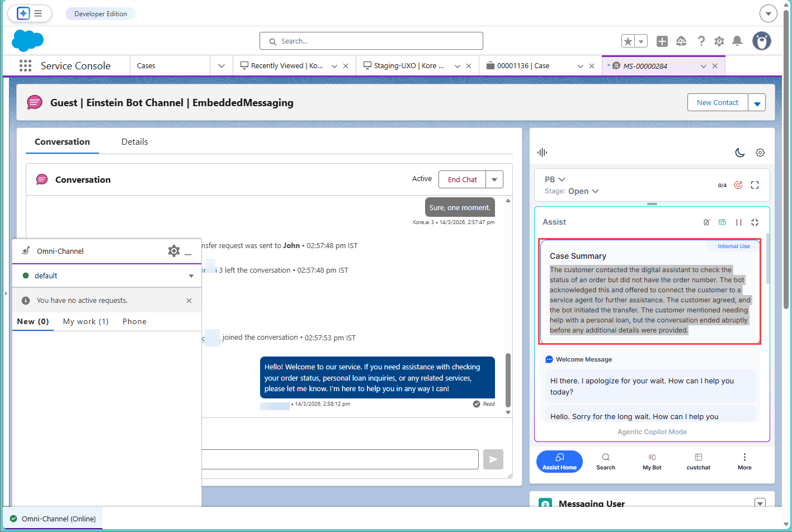
Task: Click the New Contact button
Action: (718, 103)
